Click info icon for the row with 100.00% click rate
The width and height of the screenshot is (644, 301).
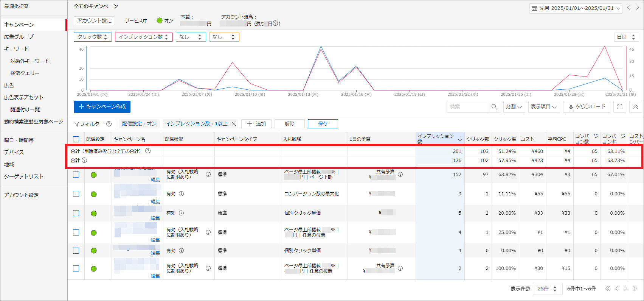[x=208, y=268]
